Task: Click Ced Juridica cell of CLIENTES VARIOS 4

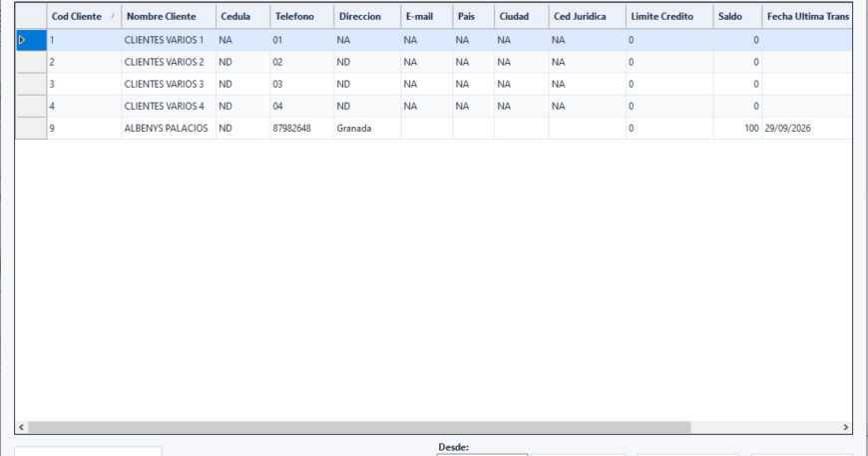Action: pos(588,106)
